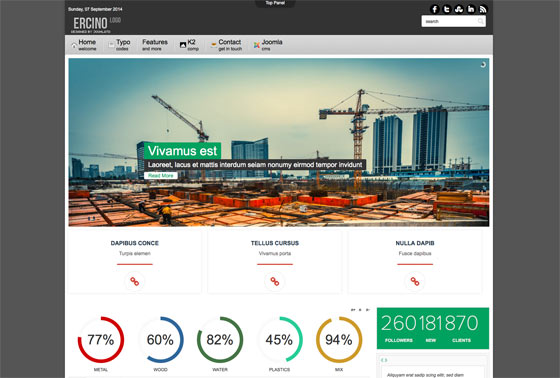Screen dimensions: 560x378
Task: Expand the Top Panel tab
Action: 275,3
